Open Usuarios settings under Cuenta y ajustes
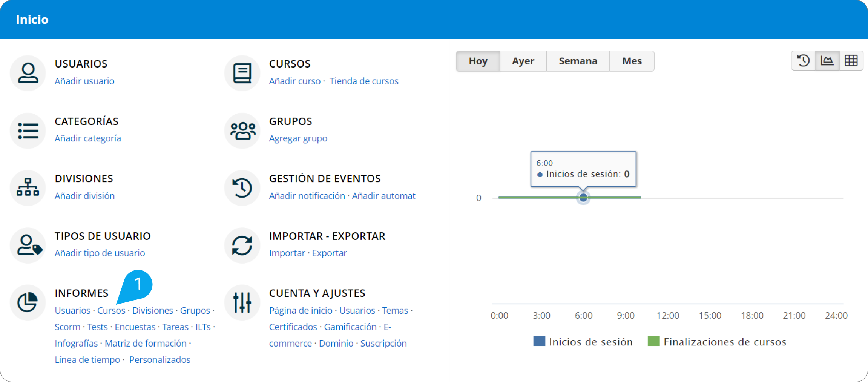This screenshot has width=868, height=382. pos(357,310)
